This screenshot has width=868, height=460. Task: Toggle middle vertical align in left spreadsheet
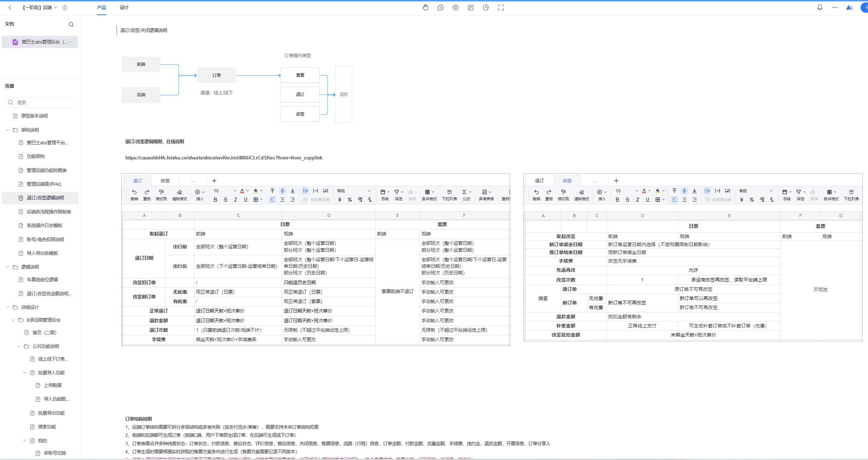pyautogui.click(x=282, y=191)
